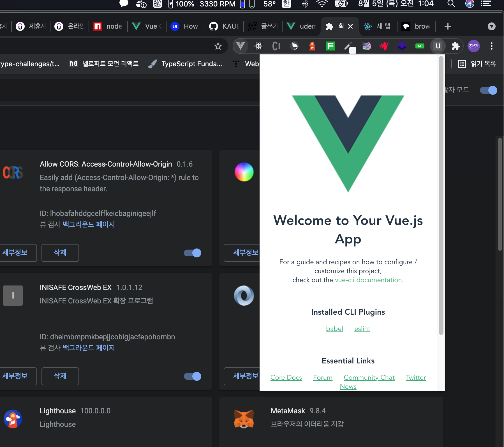Open the 읽기 목록 reading list
504x447 pixels.
tap(477, 64)
